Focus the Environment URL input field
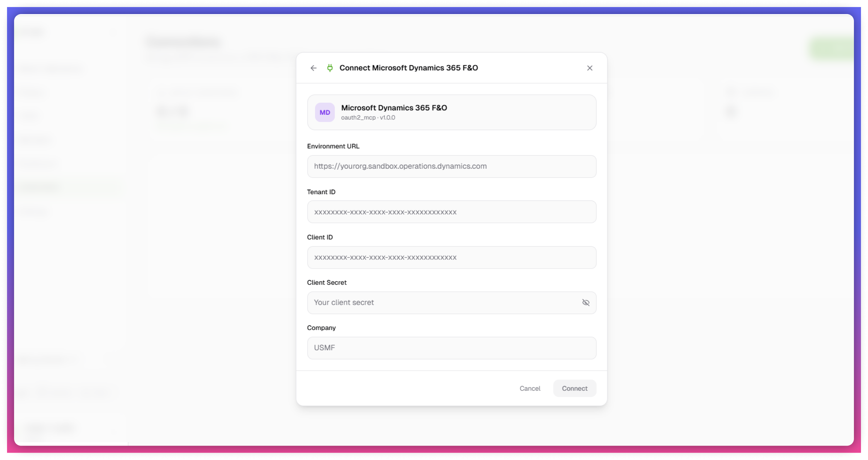 click(451, 166)
